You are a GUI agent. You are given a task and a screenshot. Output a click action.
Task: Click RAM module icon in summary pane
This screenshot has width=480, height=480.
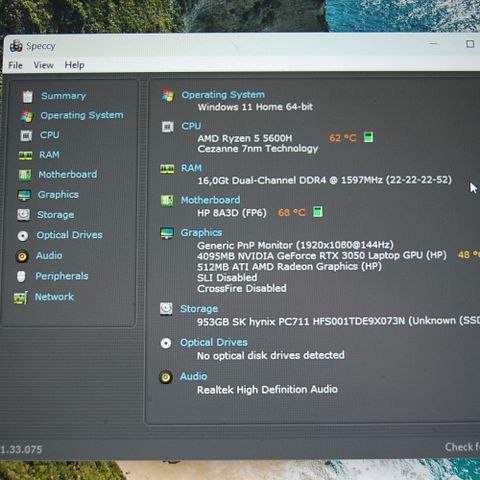pos(167,169)
